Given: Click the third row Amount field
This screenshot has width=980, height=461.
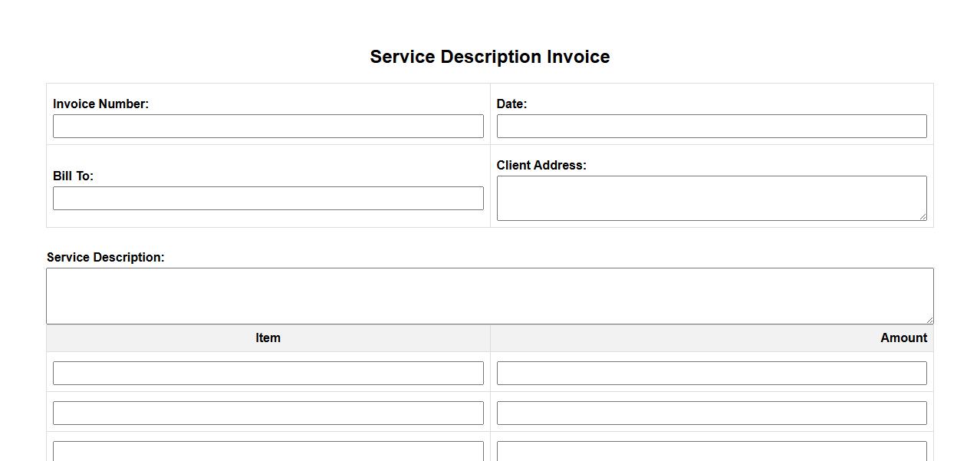Looking at the screenshot, I should pyautogui.click(x=711, y=451).
